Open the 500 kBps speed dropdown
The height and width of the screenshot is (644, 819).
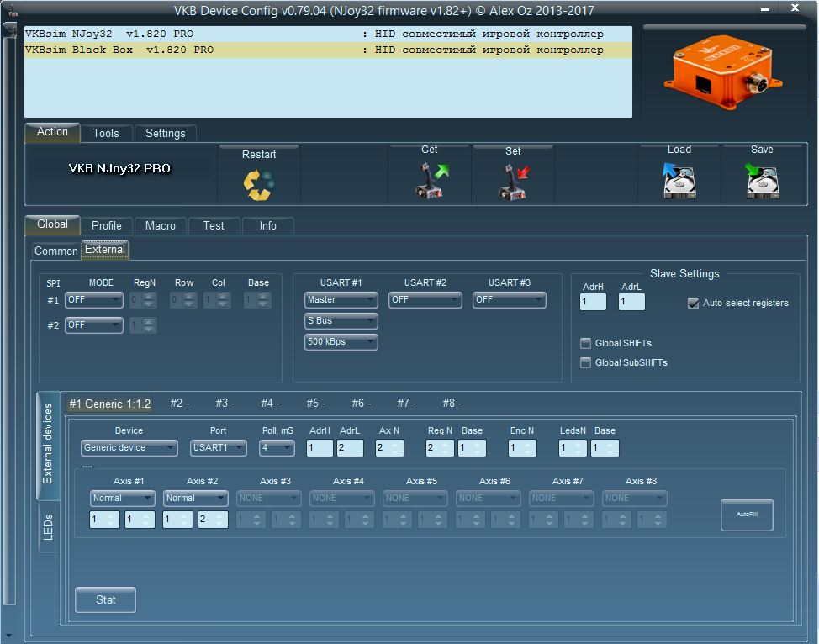[341, 341]
